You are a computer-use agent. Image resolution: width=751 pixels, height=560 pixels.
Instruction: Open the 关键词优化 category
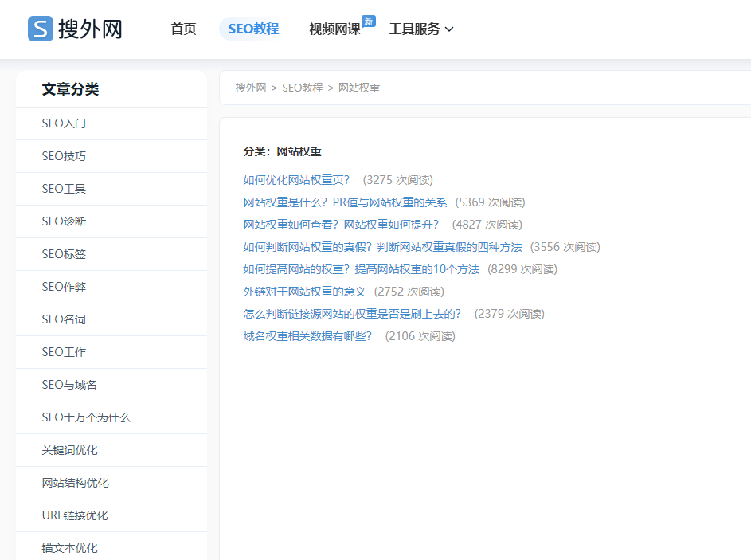point(111,450)
